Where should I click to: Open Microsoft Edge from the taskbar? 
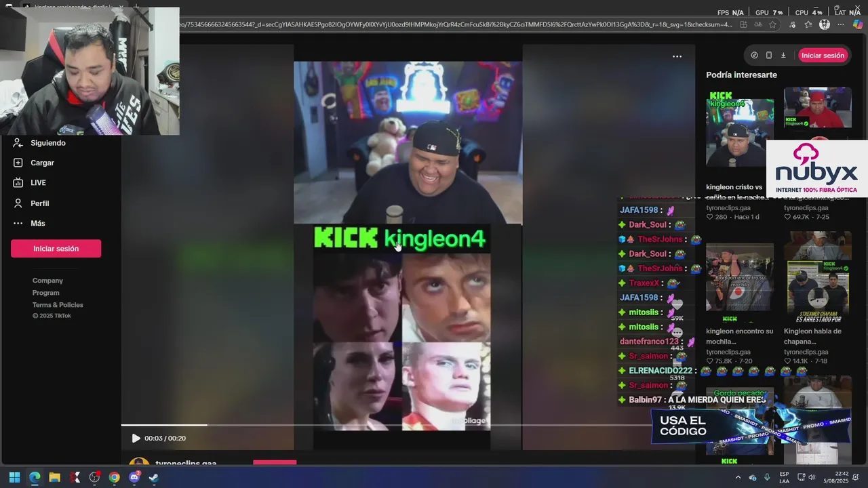click(x=35, y=477)
